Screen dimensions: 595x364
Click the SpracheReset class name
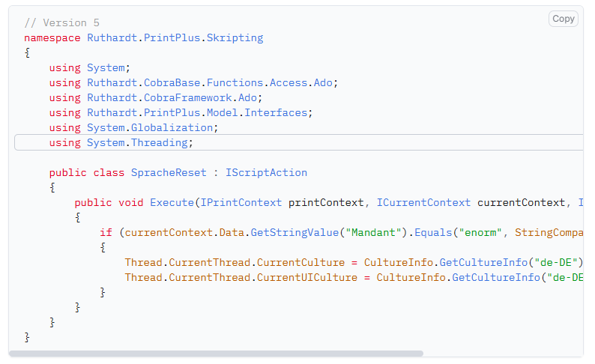(x=168, y=172)
